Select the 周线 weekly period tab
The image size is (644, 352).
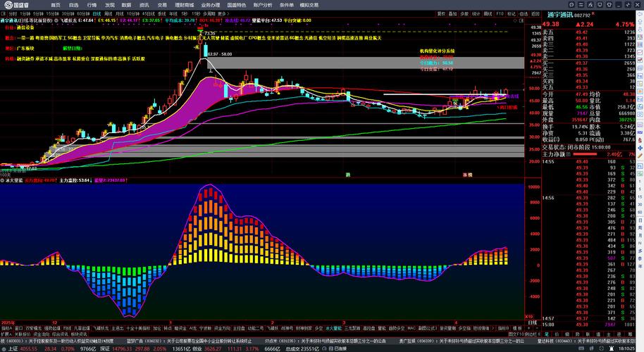point(109,13)
